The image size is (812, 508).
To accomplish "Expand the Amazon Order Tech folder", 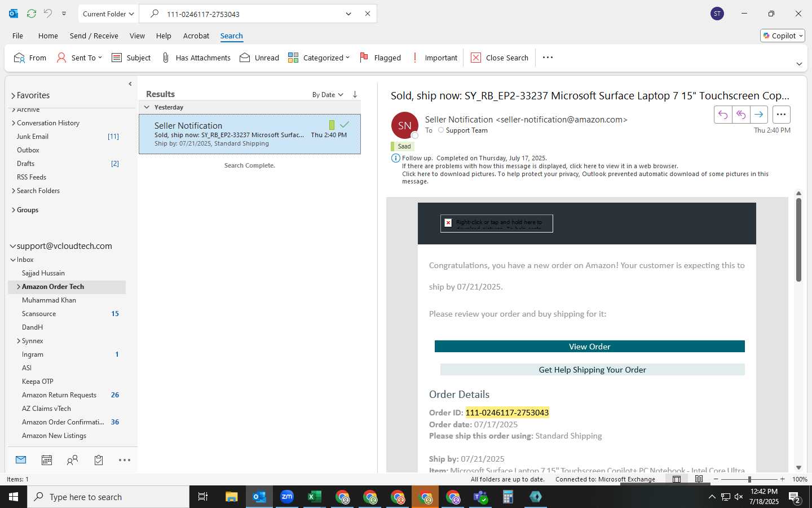I will point(19,287).
